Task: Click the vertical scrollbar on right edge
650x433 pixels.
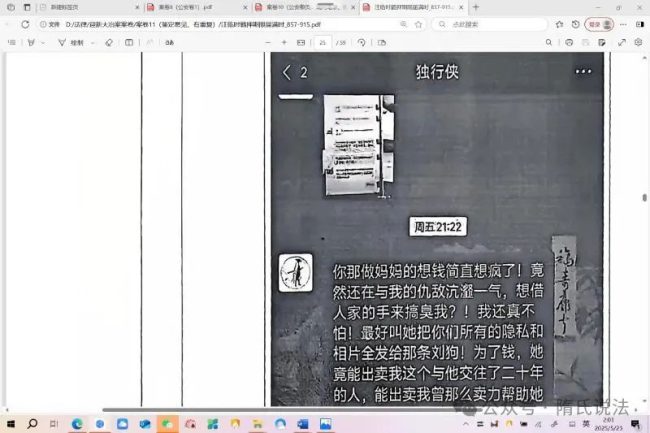Action: [x=645, y=200]
